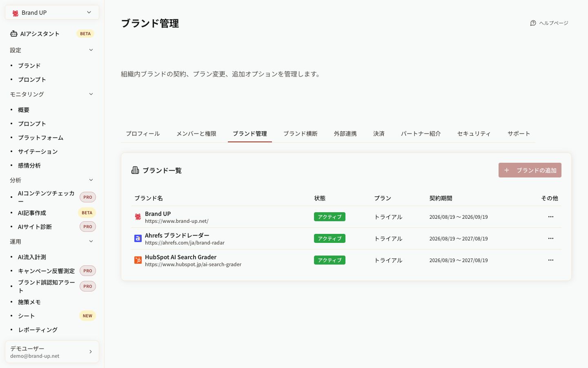Click the AIアシスタント robot icon
The height and width of the screenshot is (368, 588).
14,34
